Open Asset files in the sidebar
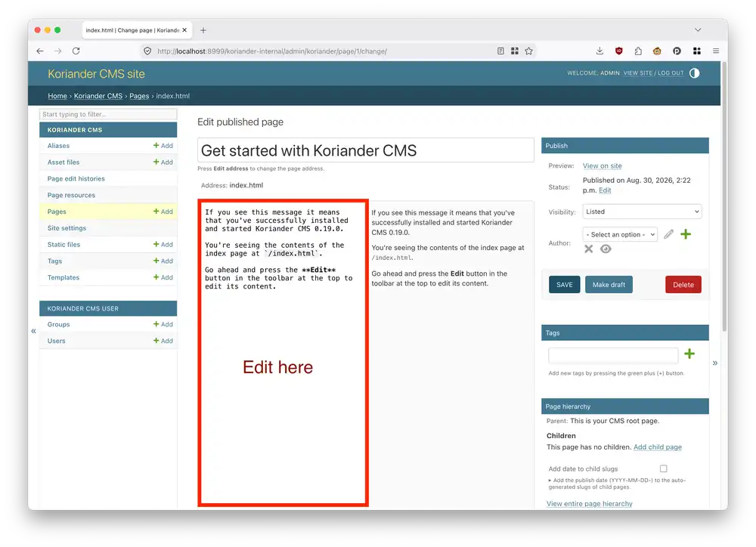756x547 pixels. pos(64,162)
